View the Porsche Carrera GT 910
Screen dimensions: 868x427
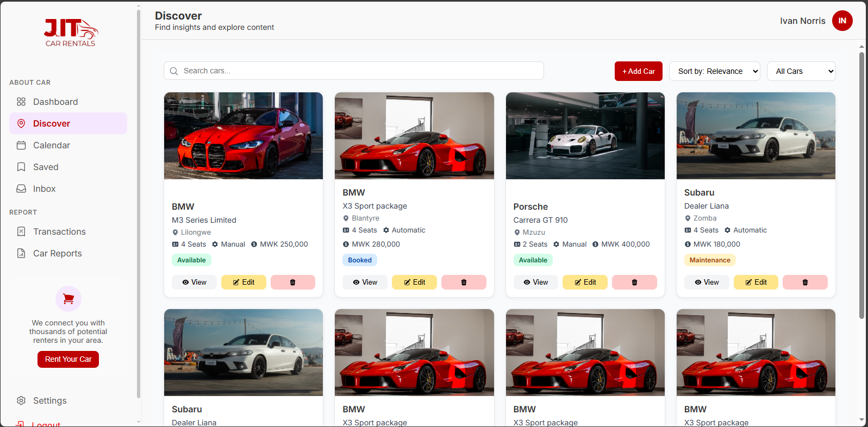coord(535,282)
